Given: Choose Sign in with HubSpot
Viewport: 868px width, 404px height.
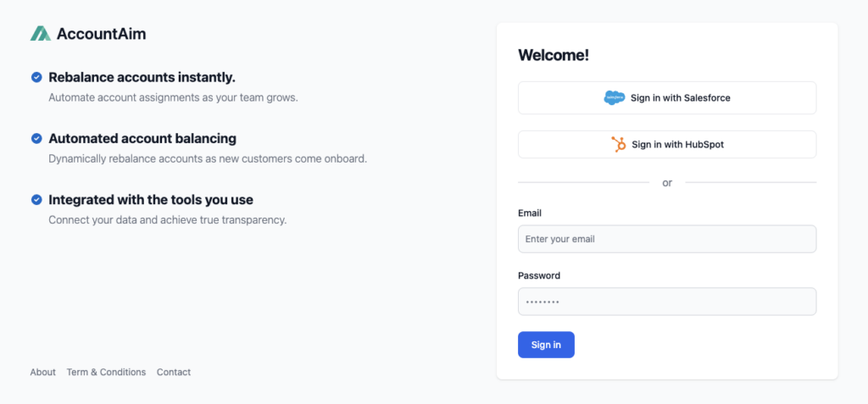Looking at the screenshot, I should pyautogui.click(x=667, y=145).
